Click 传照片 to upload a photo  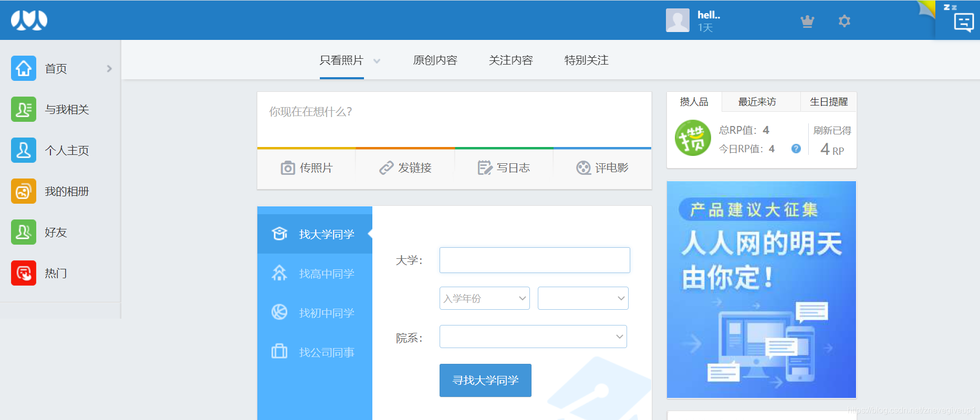(307, 168)
